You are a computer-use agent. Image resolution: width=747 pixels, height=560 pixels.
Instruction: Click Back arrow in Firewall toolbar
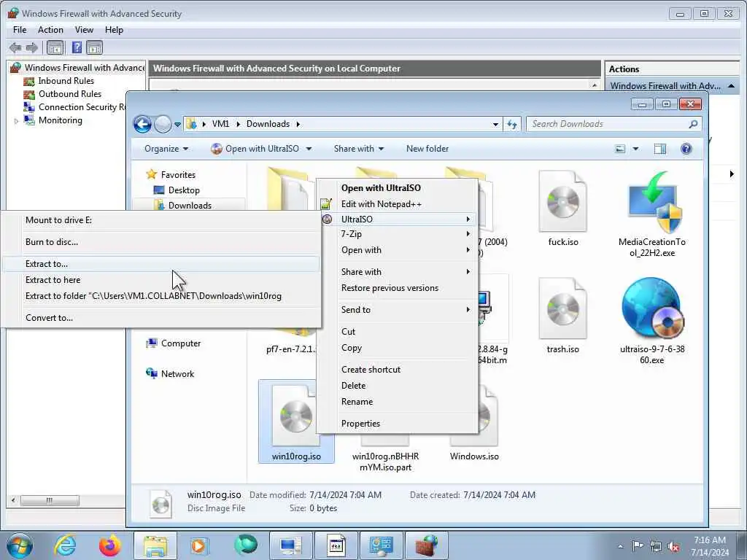click(x=15, y=47)
